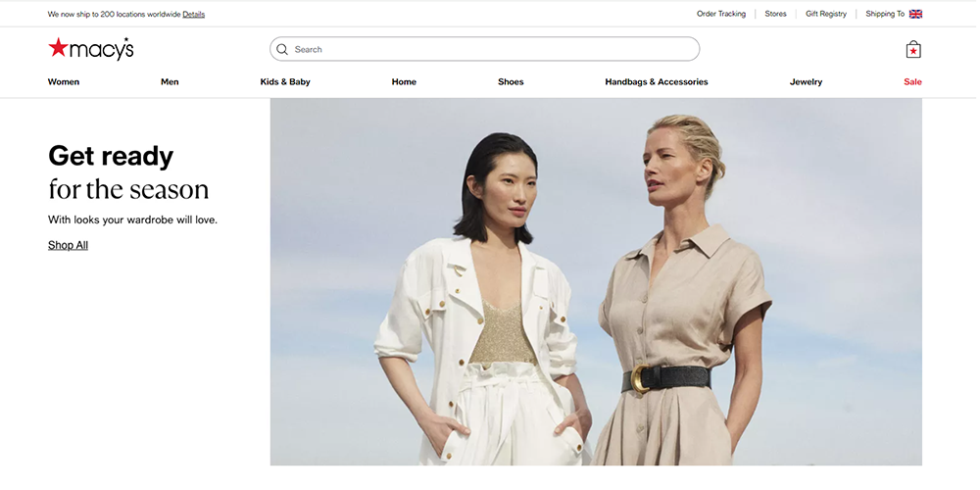The image size is (980, 490).
Task: Open the shopping bag icon
Action: (x=913, y=50)
